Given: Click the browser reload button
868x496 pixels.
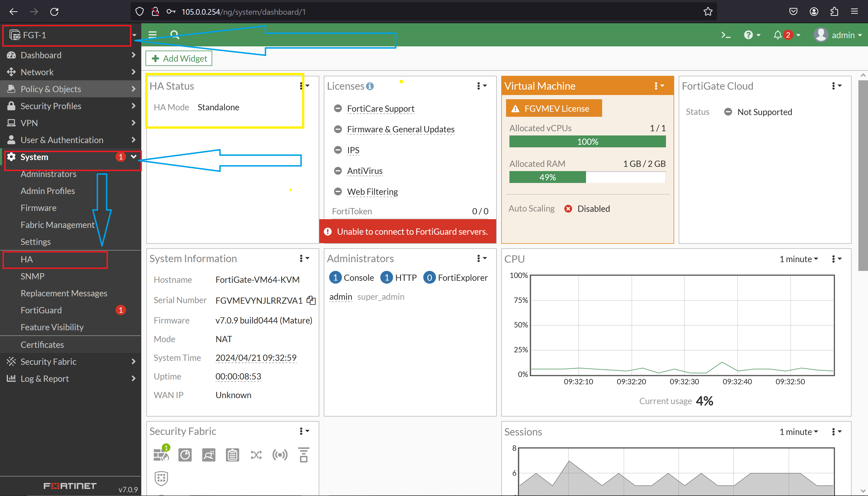Looking at the screenshot, I should (55, 12).
